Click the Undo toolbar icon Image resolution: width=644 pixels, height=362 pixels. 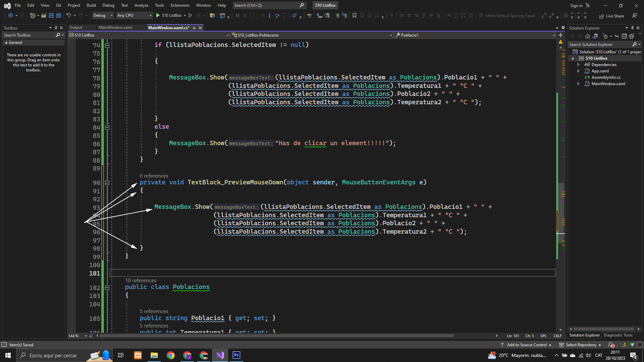(68, 15)
